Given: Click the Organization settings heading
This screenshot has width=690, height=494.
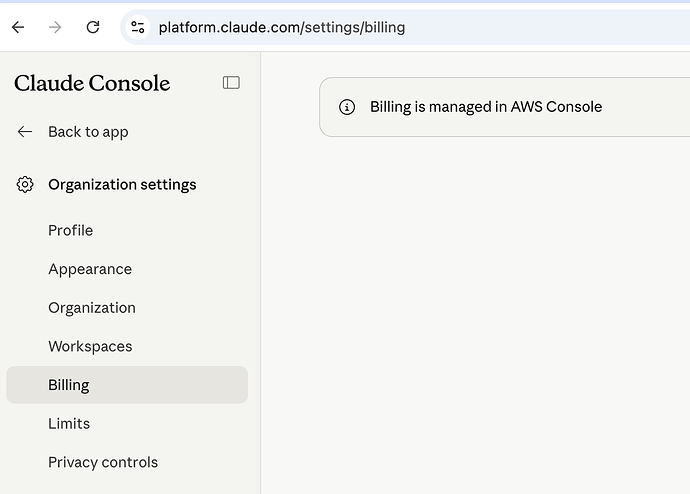Looking at the screenshot, I should (122, 185).
